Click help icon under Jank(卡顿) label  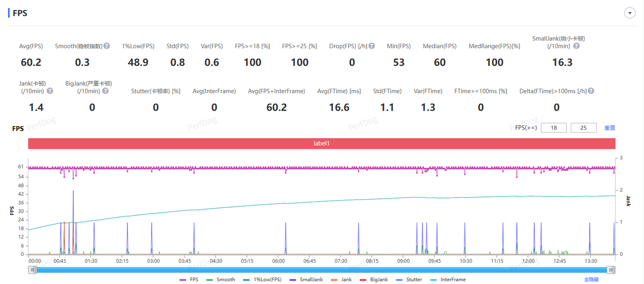[x=50, y=91]
